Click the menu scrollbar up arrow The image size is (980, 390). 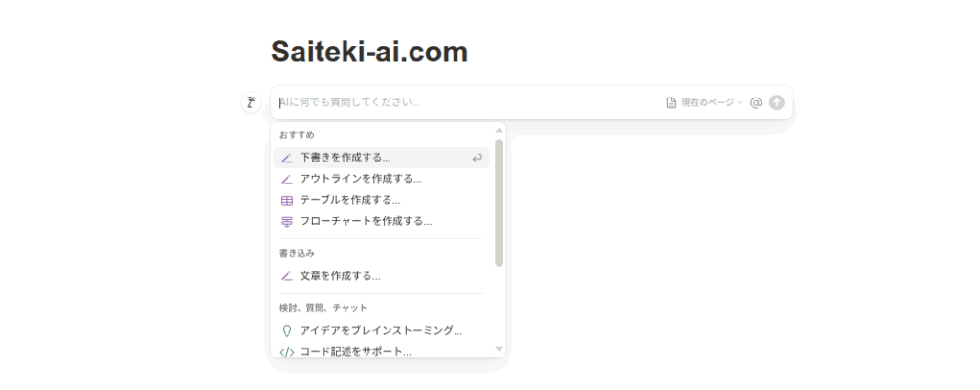tap(499, 130)
